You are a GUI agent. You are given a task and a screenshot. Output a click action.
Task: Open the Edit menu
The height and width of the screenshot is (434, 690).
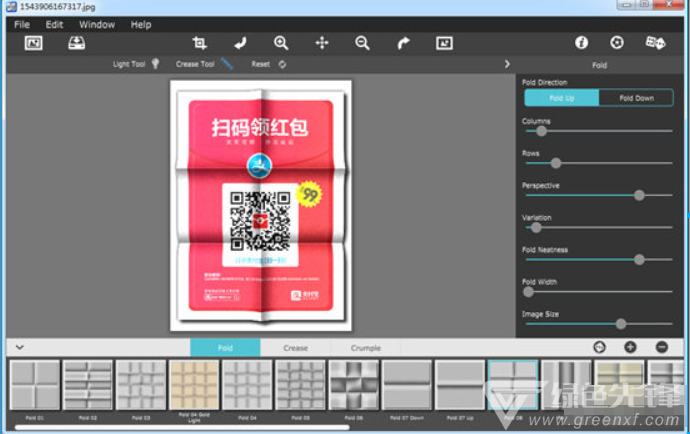55,25
